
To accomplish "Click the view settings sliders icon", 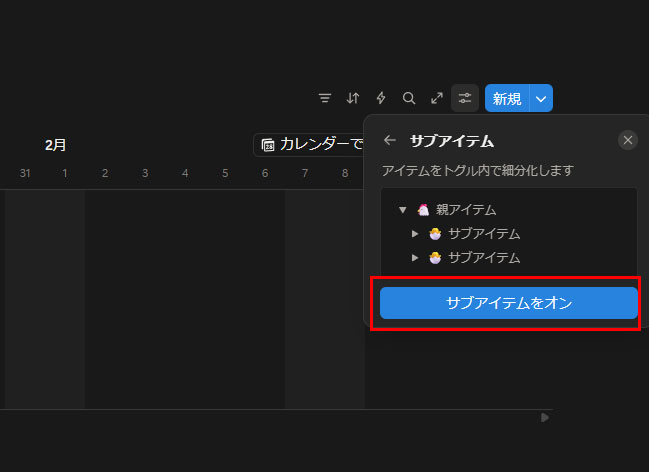I will coord(465,98).
